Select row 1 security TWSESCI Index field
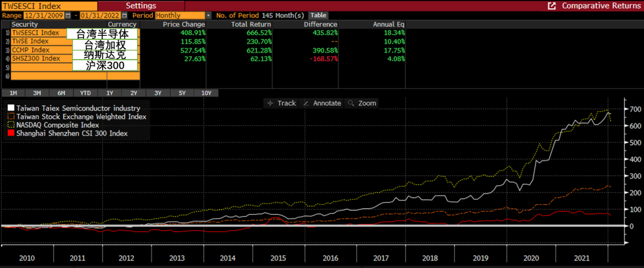This screenshot has height=268, width=644. [38, 33]
